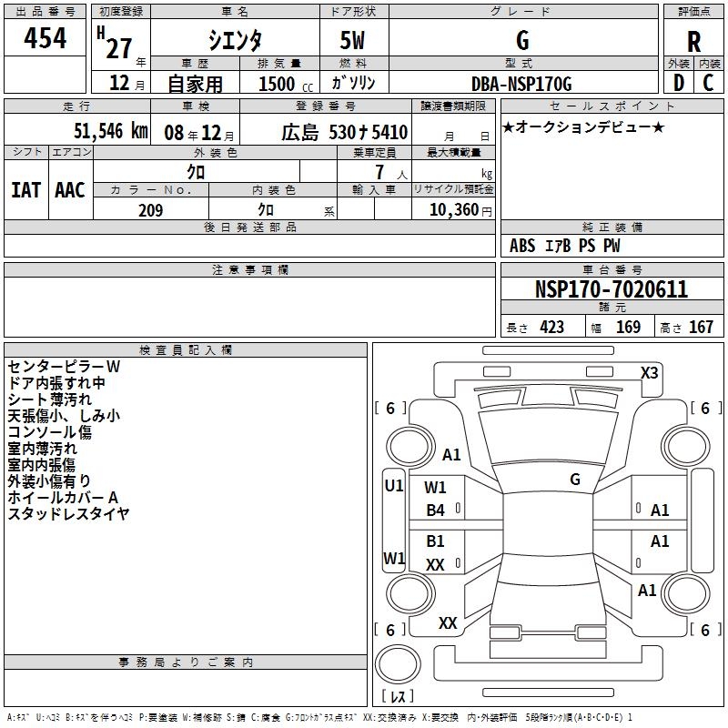
Task: Select fuel type ガソリン
Action: tap(353, 83)
